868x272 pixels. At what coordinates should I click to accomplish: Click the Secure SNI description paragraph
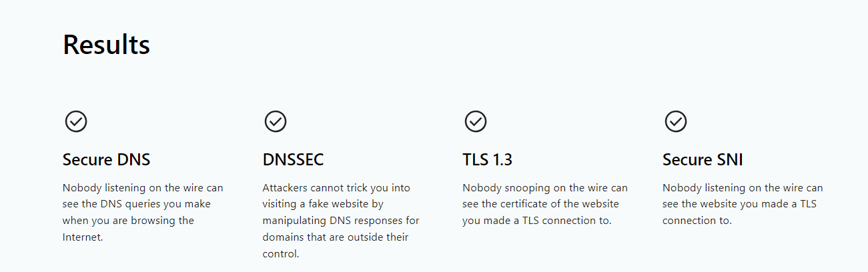[743, 204]
